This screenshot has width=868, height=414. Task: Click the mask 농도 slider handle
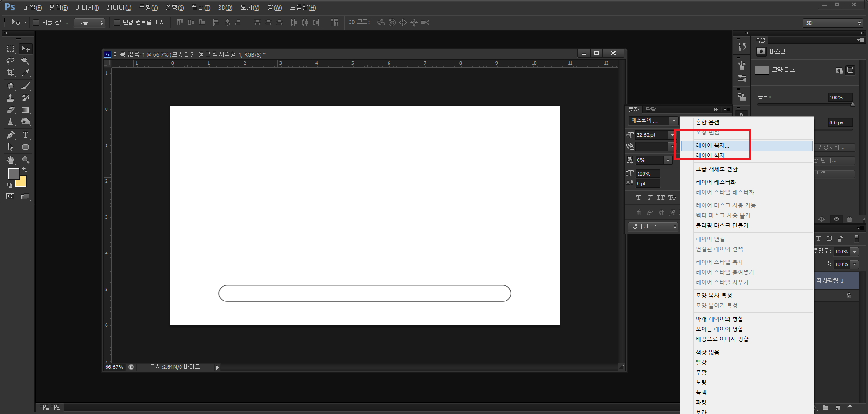tap(852, 105)
